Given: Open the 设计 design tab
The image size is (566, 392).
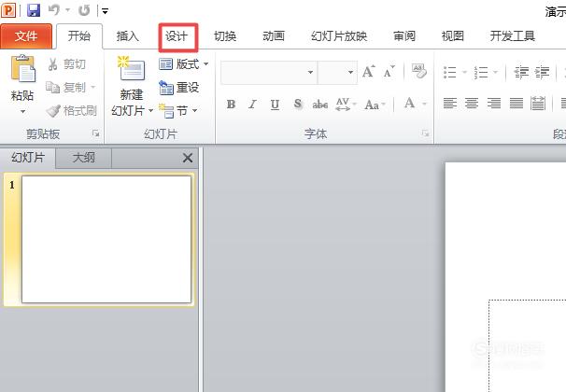Looking at the screenshot, I should [177, 36].
